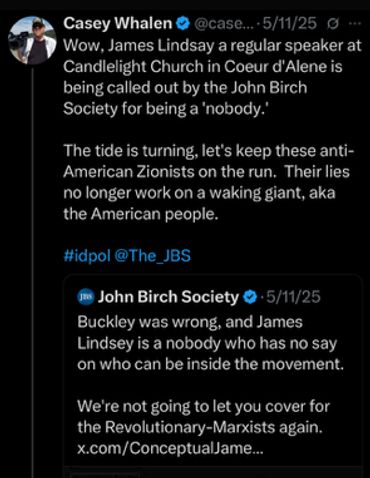This screenshot has width=370, height=478.
Task: Click John Birch Society's verified checkmark
Action: pyautogui.click(x=251, y=297)
